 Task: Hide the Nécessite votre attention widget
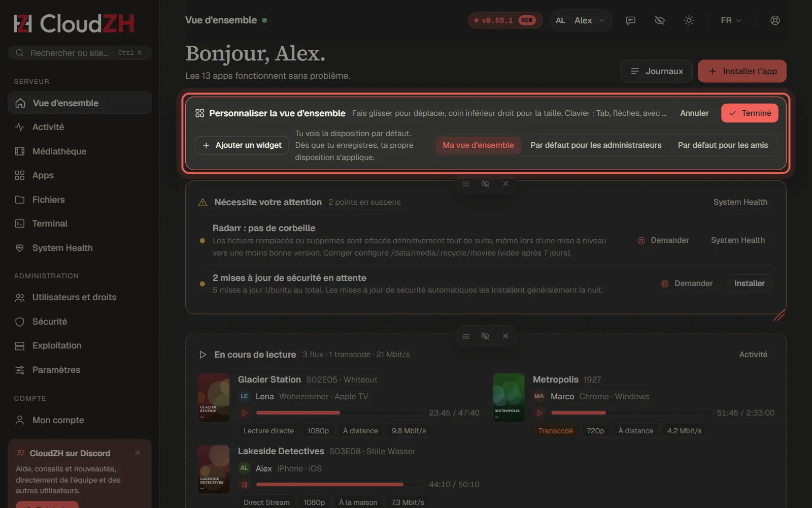485,184
